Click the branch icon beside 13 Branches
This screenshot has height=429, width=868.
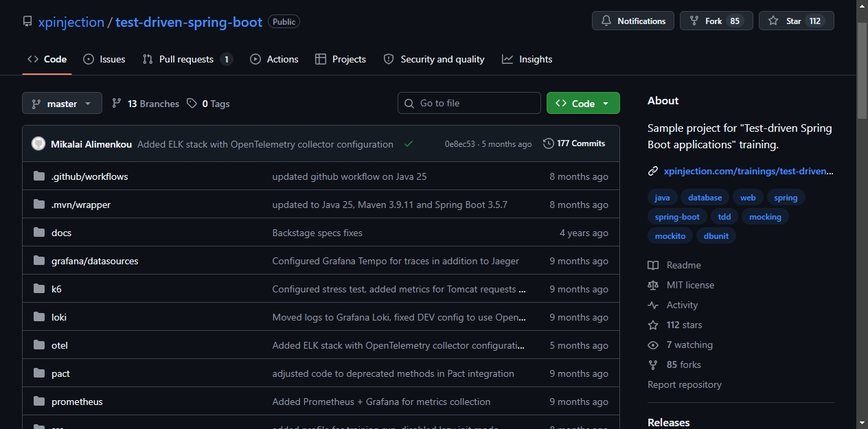point(117,104)
